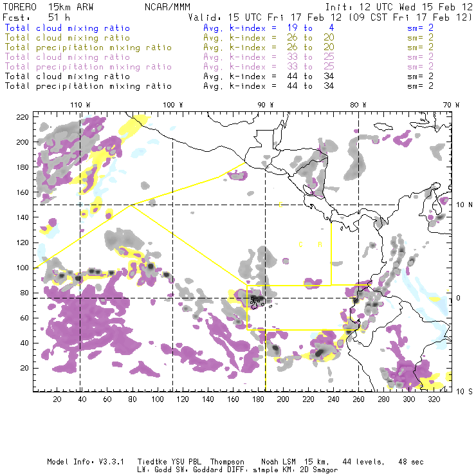The height and width of the screenshot is (476, 476).
Task: Click the "220" y-axis tick label
Action: point(23,117)
